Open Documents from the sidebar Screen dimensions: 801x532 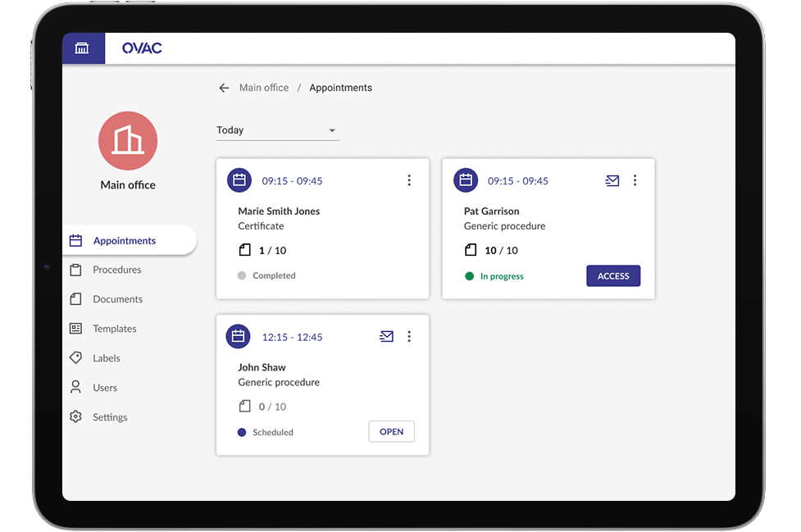pyautogui.click(x=117, y=299)
